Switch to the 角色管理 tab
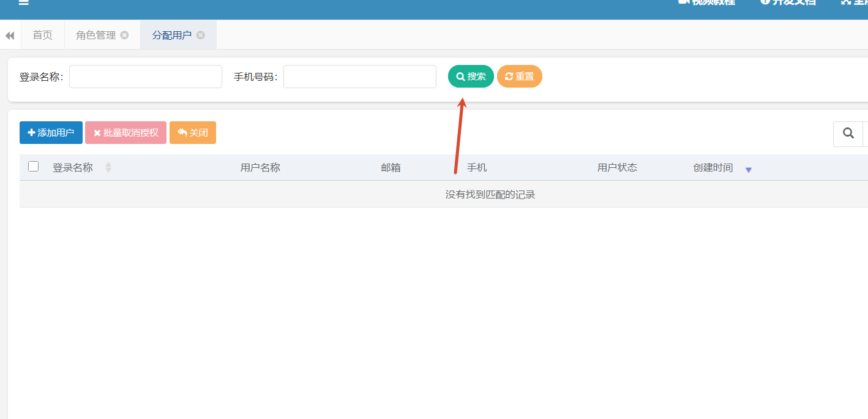 [96, 35]
